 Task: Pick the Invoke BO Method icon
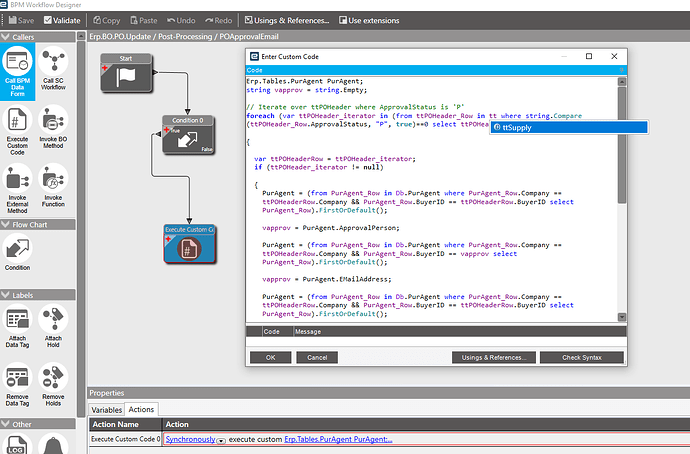tap(53, 127)
